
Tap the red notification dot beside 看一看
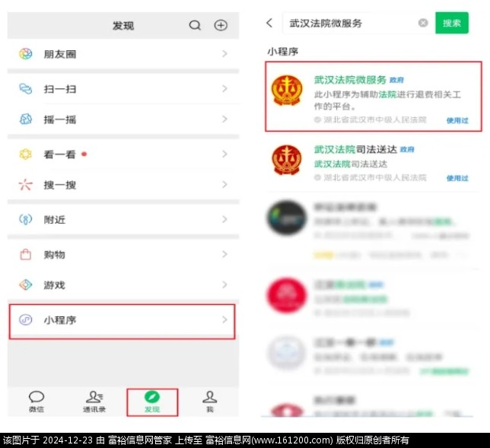click(84, 154)
